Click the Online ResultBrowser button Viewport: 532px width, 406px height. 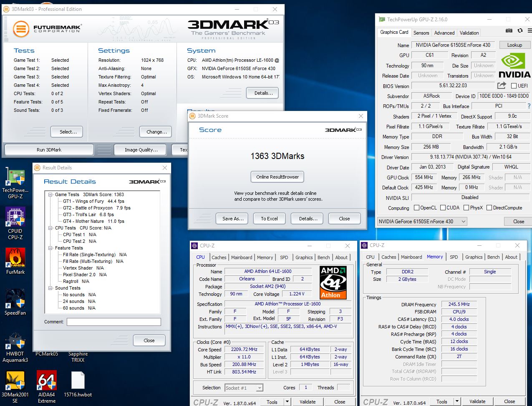click(277, 177)
